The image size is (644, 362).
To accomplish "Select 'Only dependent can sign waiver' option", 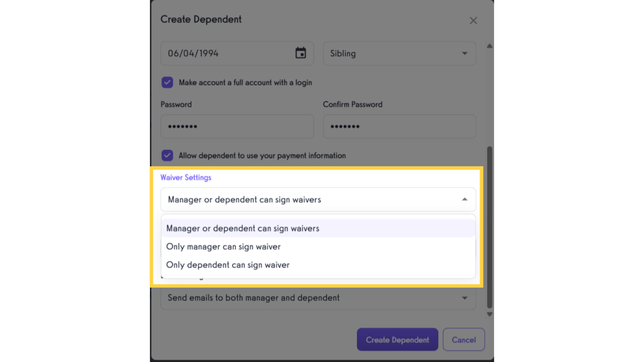I will tap(228, 264).
